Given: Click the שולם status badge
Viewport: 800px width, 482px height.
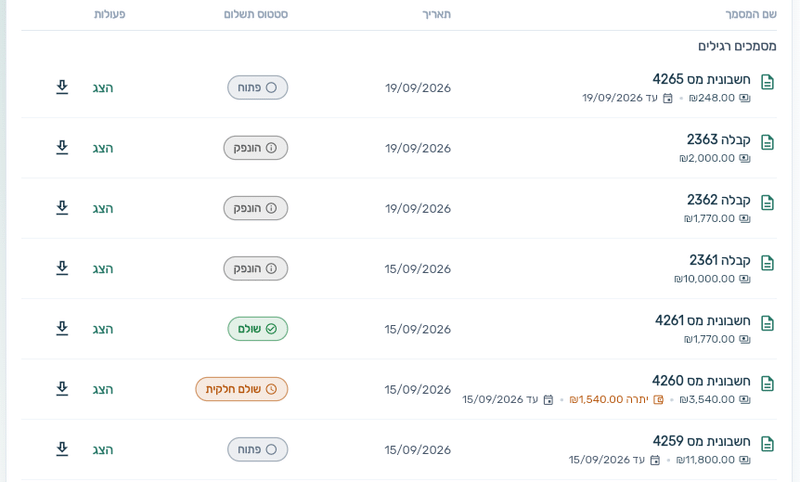Looking at the screenshot, I should [258, 329].
